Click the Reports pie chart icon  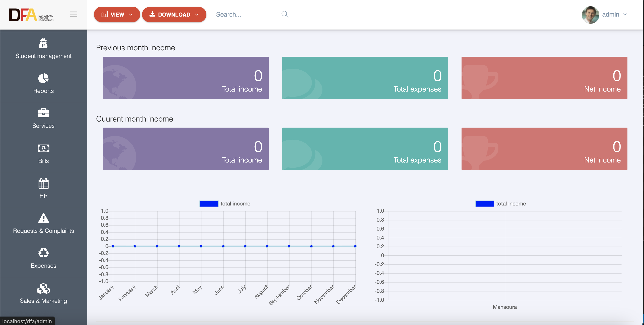(43, 78)
